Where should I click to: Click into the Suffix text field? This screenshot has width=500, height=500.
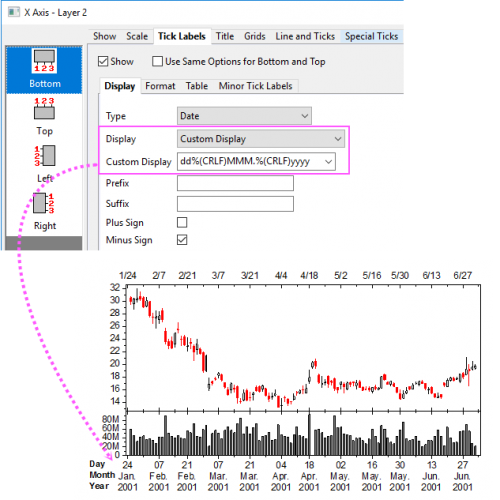(x=235, y=204)
